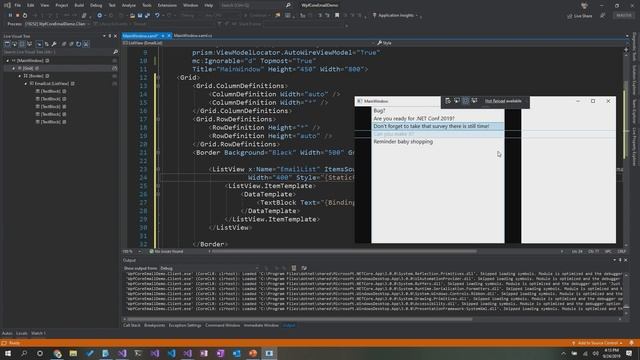Screen dimensions: 640x360
Task: Select the last [TextBlock] tree item
Action: [x=51, y=122]
